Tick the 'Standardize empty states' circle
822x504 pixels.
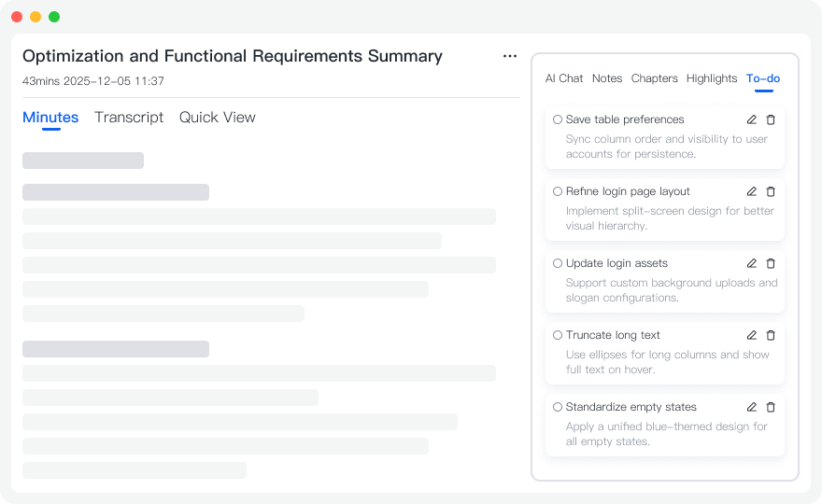coord(558,407)
